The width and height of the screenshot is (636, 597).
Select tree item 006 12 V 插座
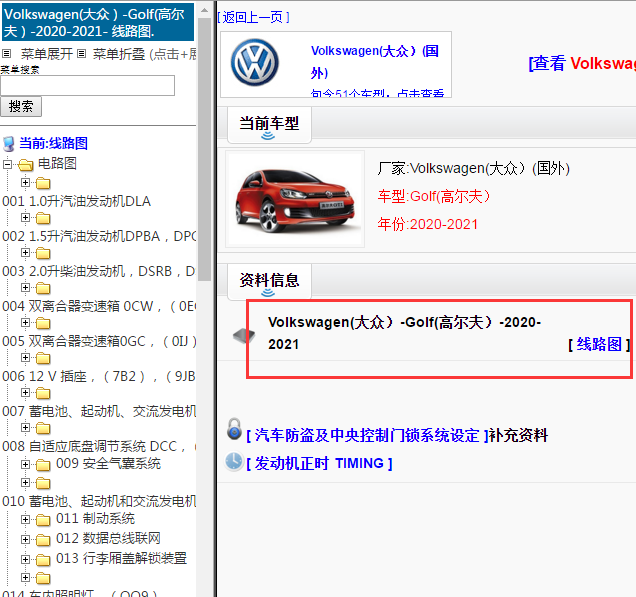pos(99,376)
